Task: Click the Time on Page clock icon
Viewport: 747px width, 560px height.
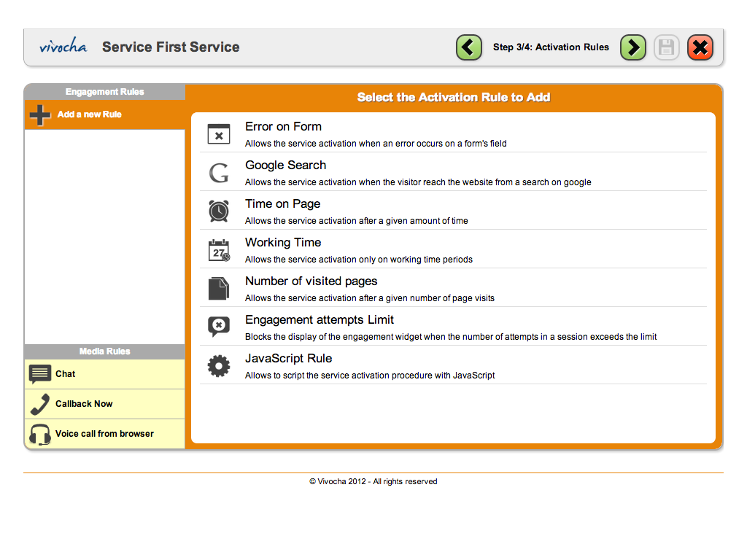Action: (x=219, y=211)
